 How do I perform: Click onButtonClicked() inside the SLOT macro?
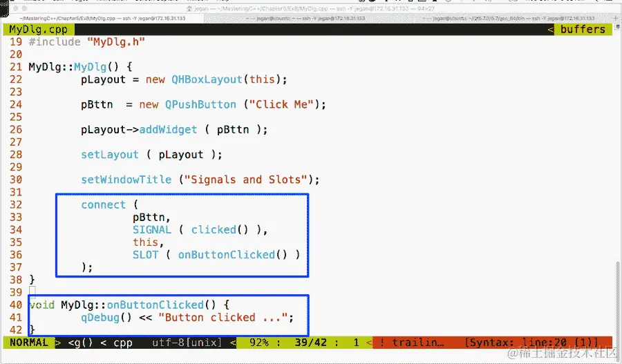tap(232, 255)
